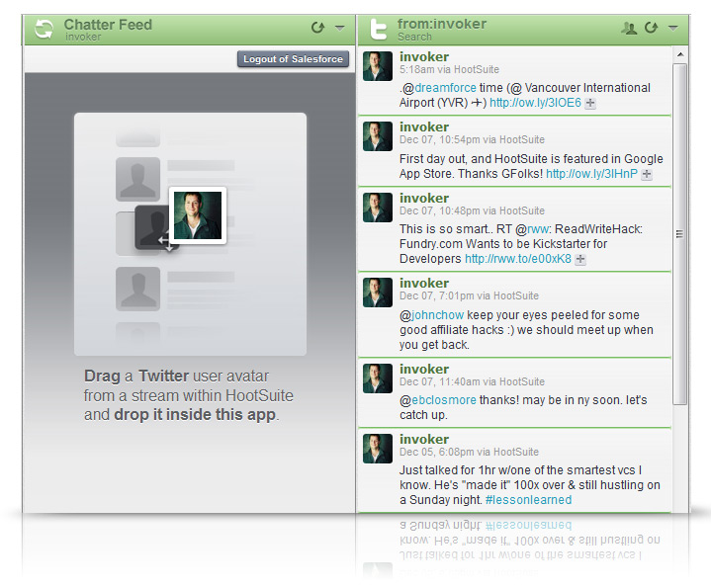Expand the plus icon after ow.ly/3lHnP
The height and width of the screenshot is (588, 711).
647,174
